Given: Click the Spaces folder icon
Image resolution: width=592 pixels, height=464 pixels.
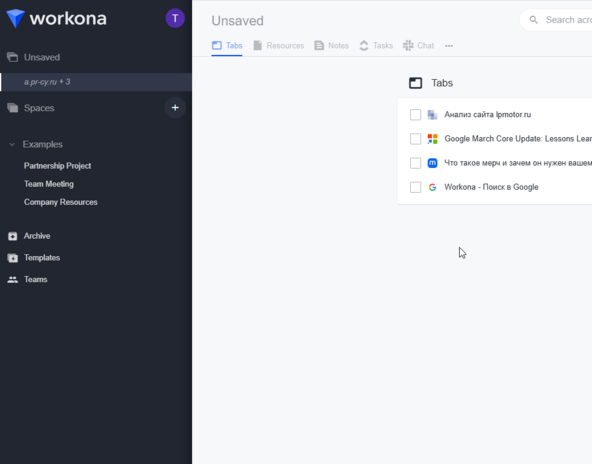Looking at the screenshot, I should click(12, 108).
